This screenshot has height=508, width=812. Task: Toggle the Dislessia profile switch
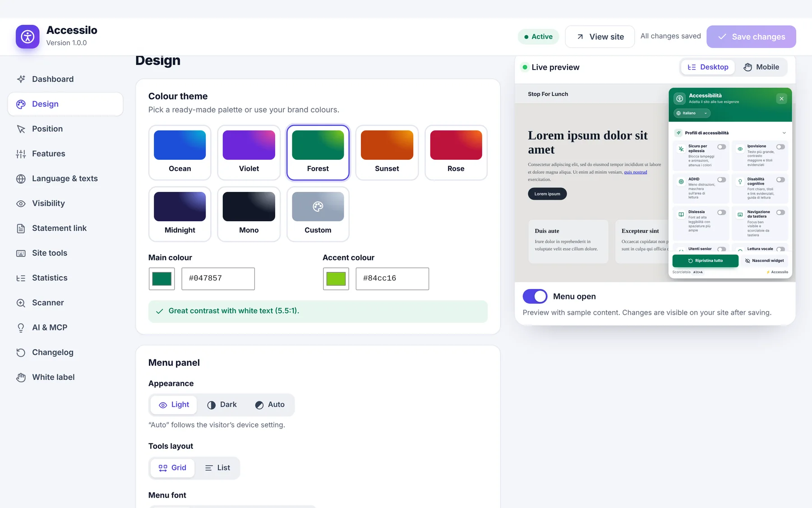click(722, 212)
